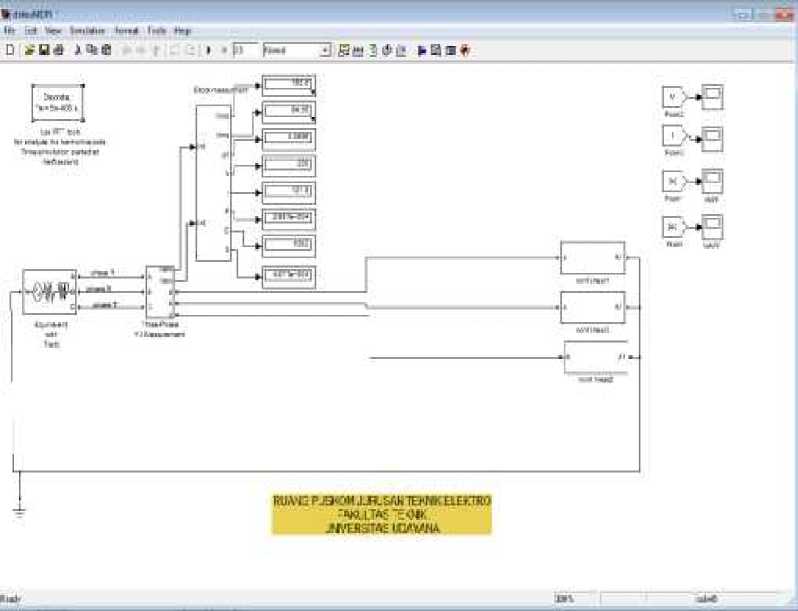The image size is (798, 611).
Task: Select the third Scope block in the column
Action: click(x=712, y=181)
